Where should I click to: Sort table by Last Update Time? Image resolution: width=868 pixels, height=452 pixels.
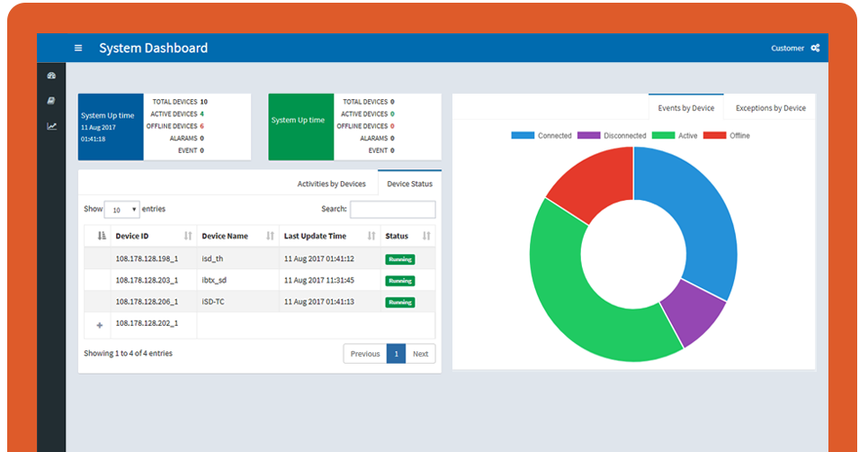tap(329, 236)
